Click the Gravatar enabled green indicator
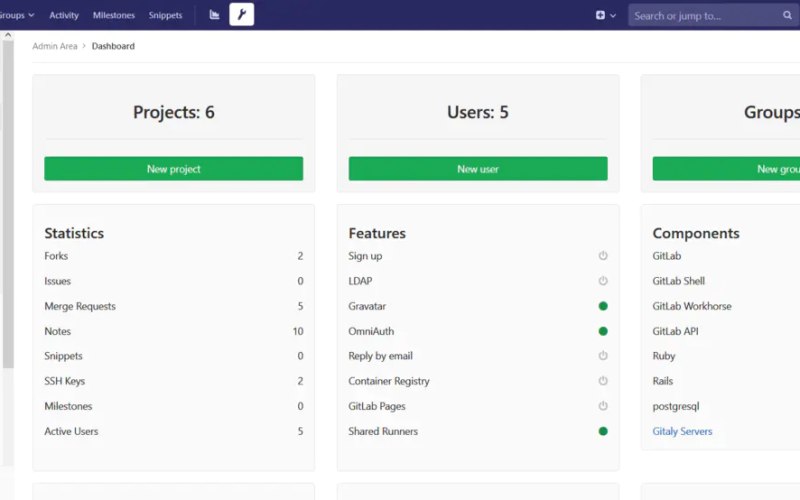Screen dimensions: 800x500 603,306
